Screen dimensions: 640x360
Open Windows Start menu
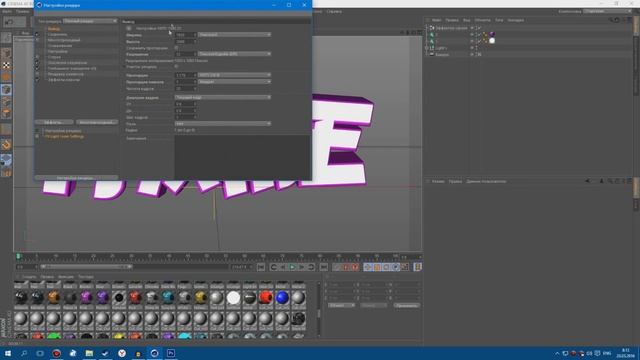tap(8, 353)
